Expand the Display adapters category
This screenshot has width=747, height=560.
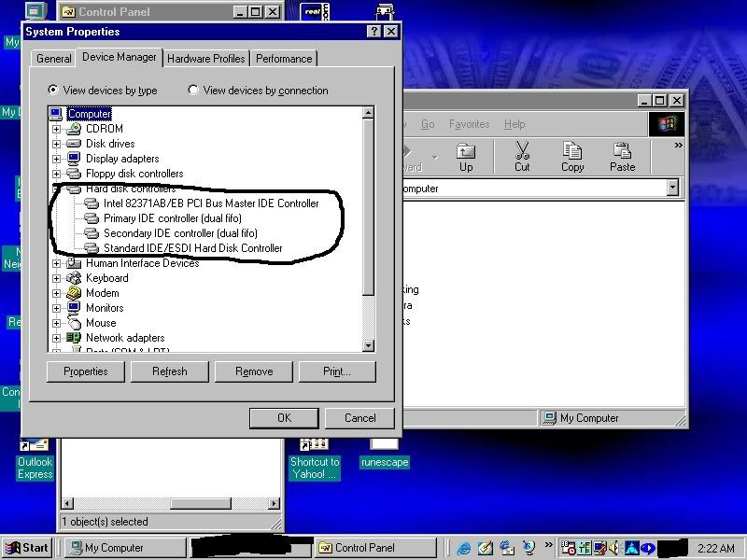56,159
